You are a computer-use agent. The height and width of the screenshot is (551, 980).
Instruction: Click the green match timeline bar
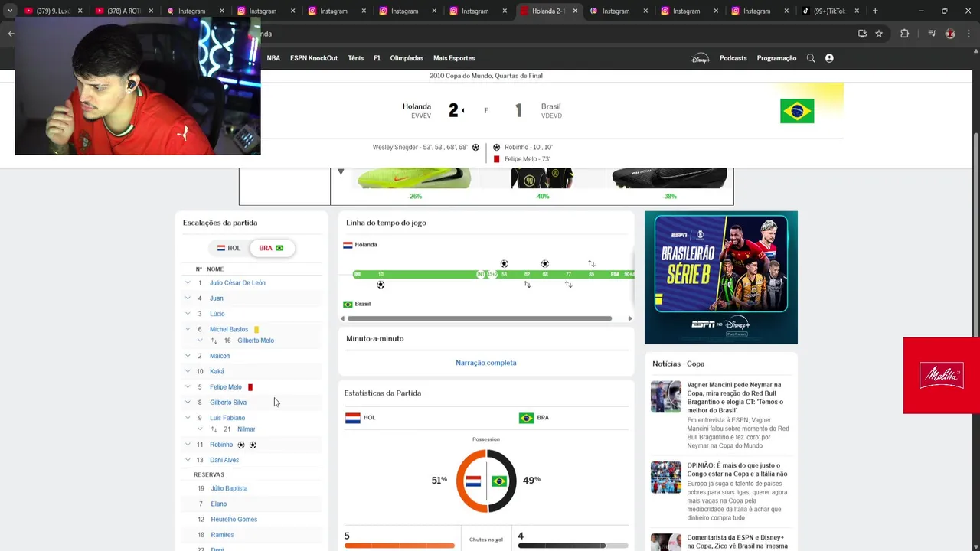(493, 274)
